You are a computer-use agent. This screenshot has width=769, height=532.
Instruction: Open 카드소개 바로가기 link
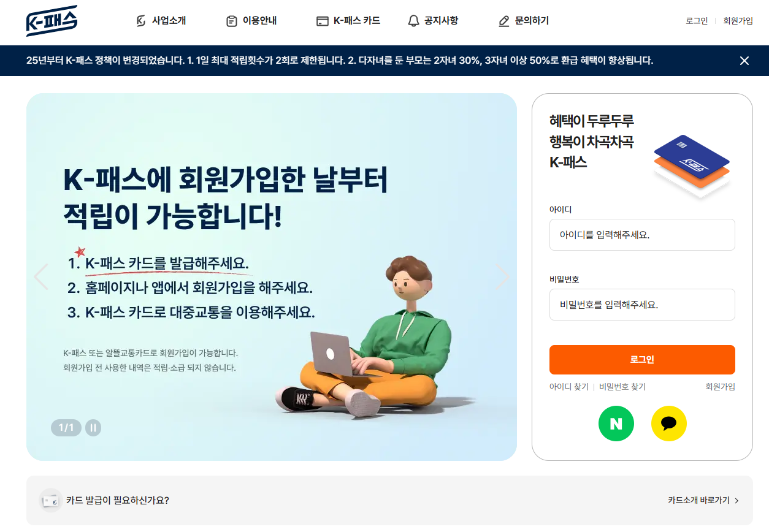pyautogui.click(x=703, y=500)
